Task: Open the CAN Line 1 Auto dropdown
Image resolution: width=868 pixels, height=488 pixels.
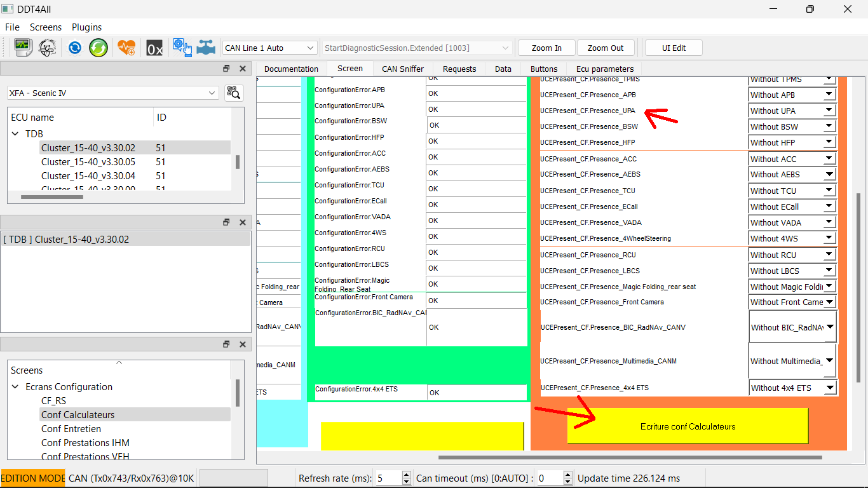Action: click(x=269, y=47)
